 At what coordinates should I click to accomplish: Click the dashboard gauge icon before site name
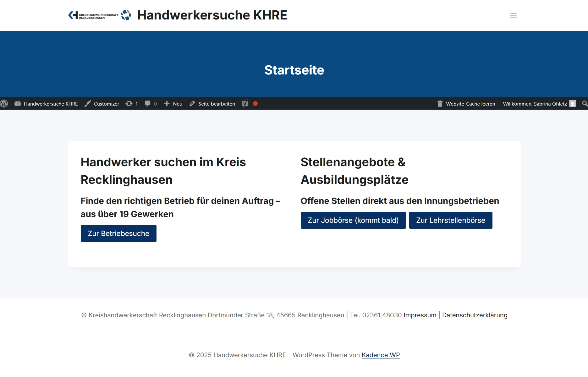(x=18, y=104)
